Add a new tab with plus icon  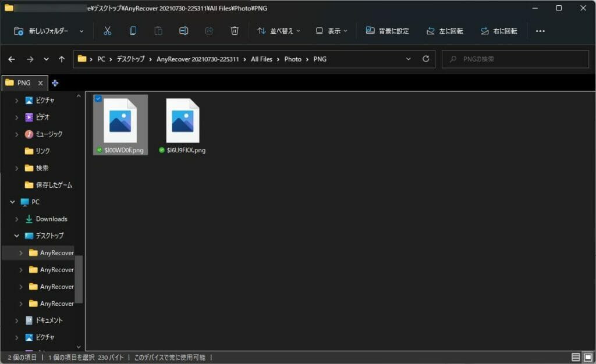tap(55, 83)
